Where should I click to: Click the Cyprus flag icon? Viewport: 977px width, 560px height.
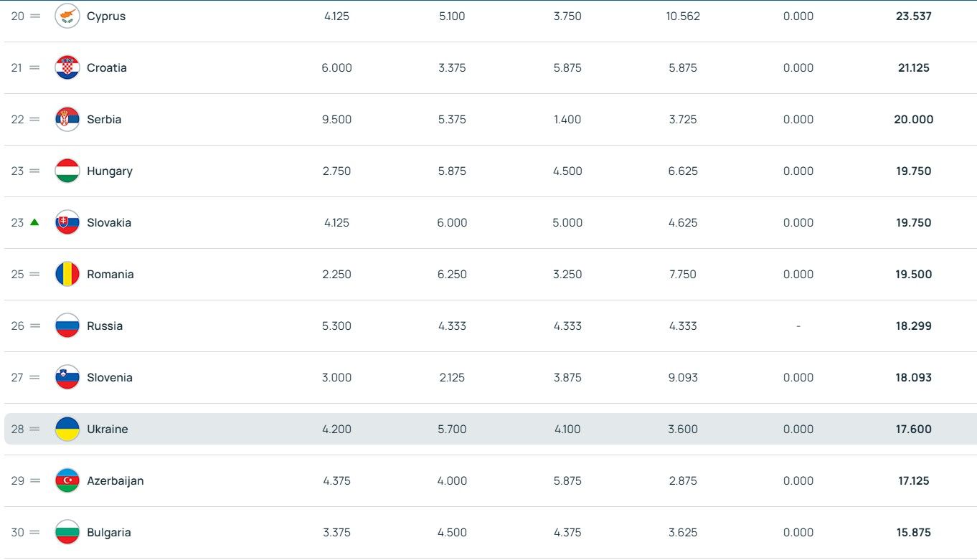tap(67, 16)
